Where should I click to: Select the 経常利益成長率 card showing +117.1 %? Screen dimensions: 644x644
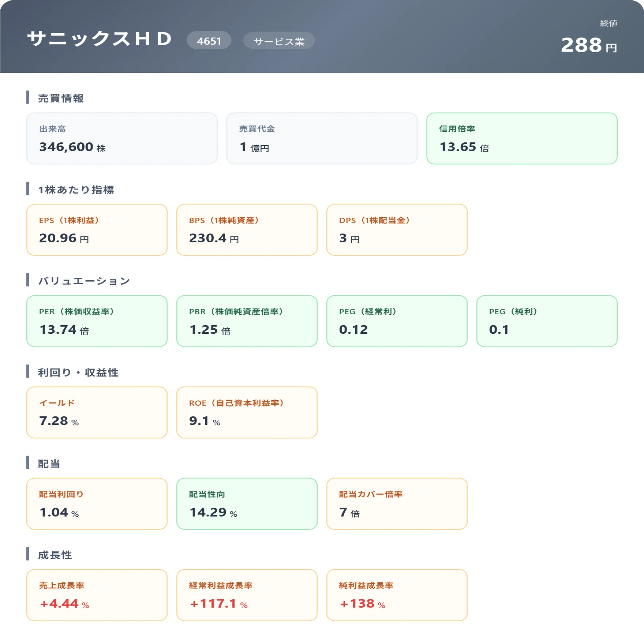(247, 595)
